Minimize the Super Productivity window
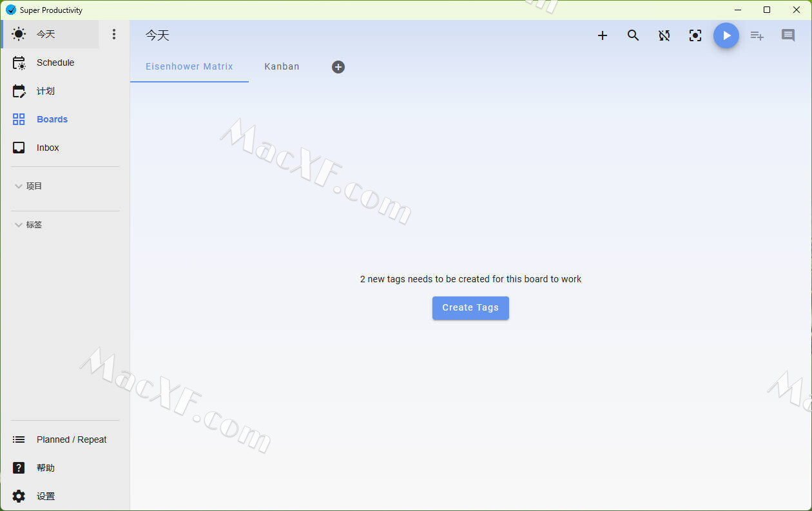Image resolution: width=812 pixels, height=511 pixels. click(x=737, y=10)
